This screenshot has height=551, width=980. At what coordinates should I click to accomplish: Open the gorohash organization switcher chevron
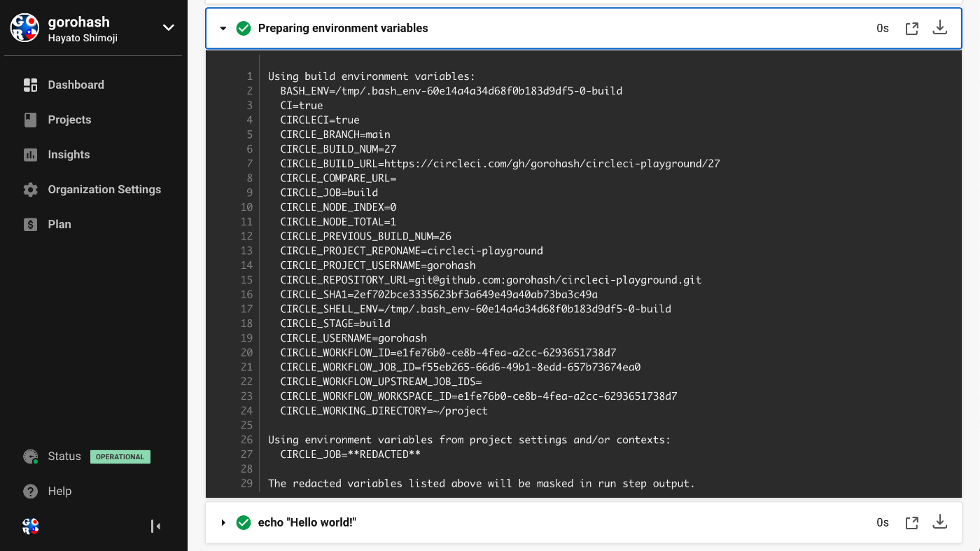point(168,28)
